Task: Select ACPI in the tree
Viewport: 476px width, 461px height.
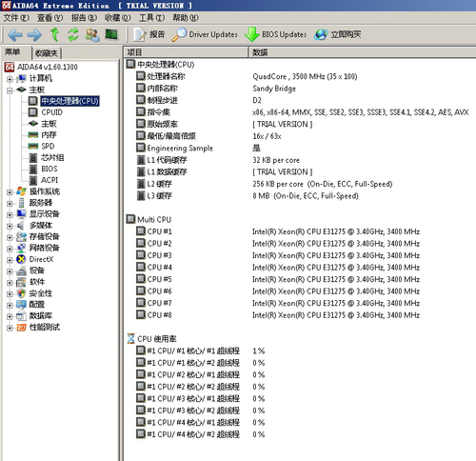Action: [50, 180]
